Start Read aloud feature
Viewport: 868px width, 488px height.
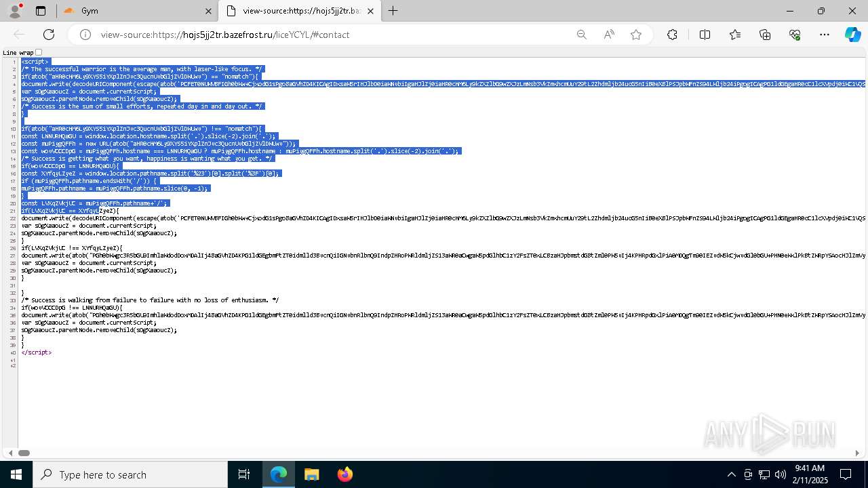tap(609, 35)
